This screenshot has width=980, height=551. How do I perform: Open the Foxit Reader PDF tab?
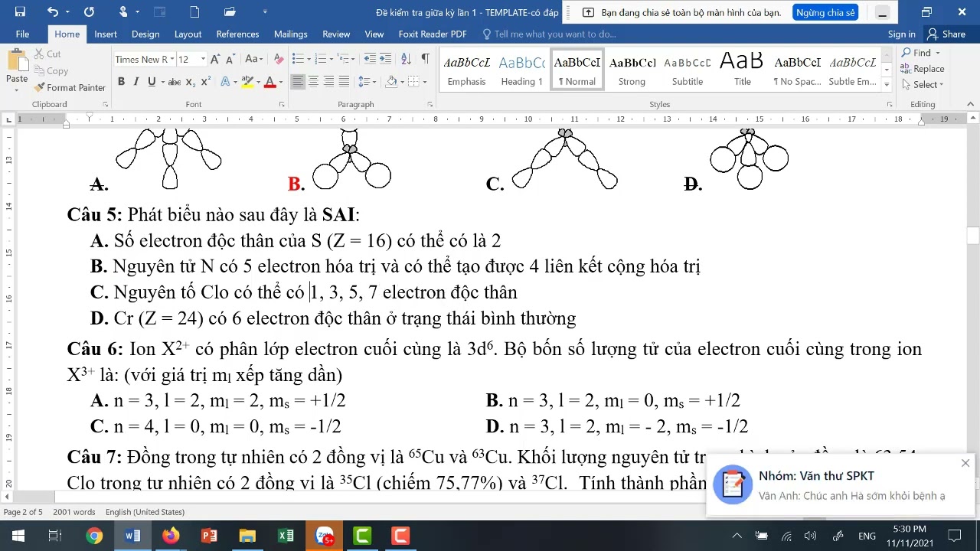(x=433, y=34)
